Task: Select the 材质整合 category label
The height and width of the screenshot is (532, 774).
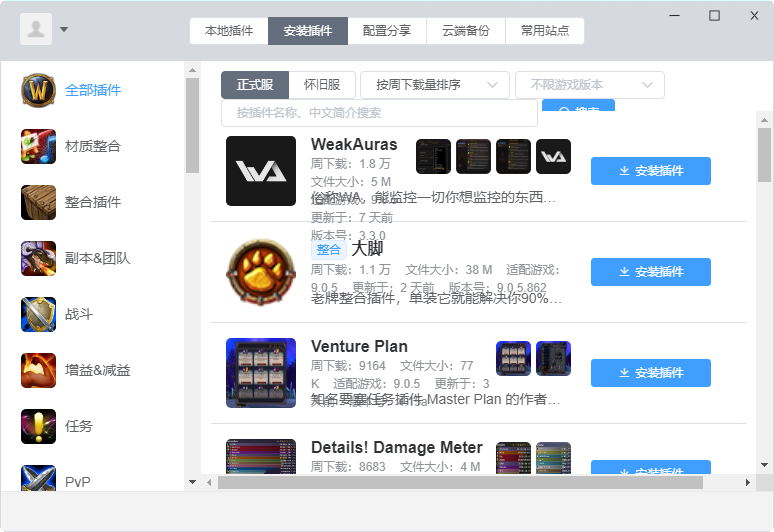Action: tap(93, 146)
